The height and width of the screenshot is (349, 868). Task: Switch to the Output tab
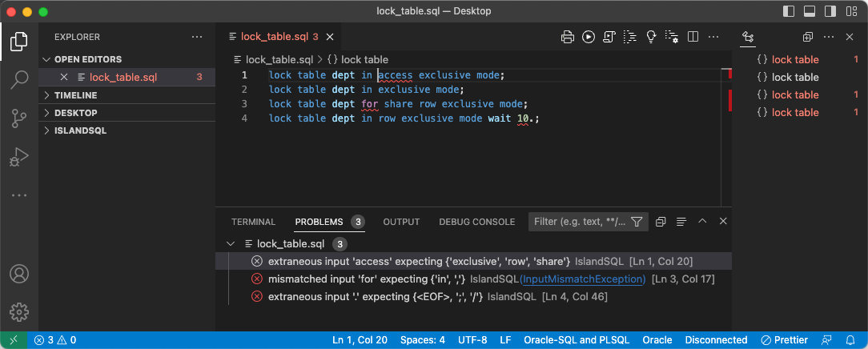tap(401, 222)
